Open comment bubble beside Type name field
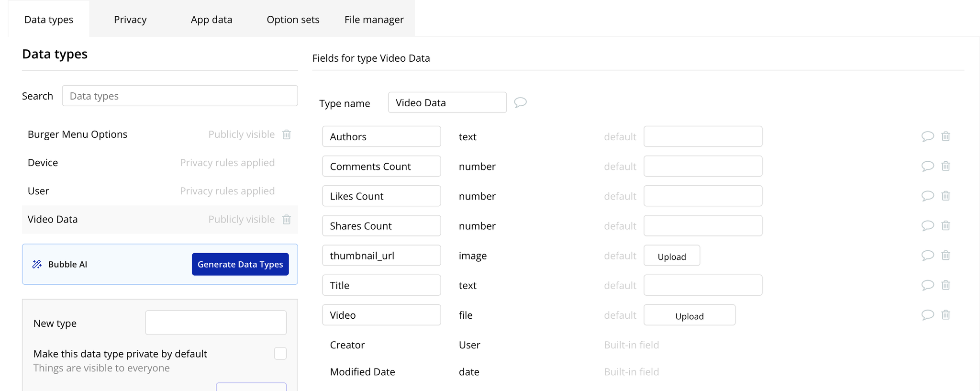This screenshot has width=980, height=391. [x=520, y=102]
